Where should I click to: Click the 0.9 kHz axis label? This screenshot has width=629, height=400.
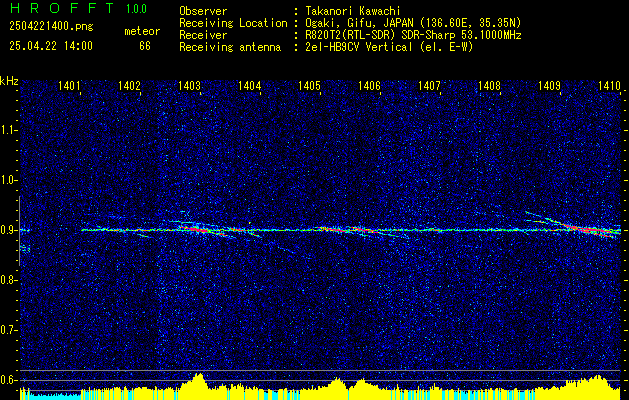click(6, 230)
